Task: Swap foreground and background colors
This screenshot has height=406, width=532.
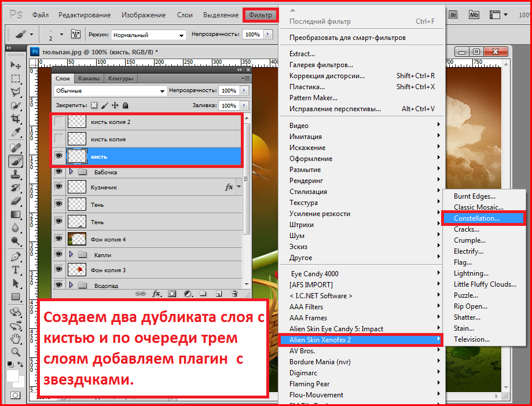Action: tap(20, 364)
